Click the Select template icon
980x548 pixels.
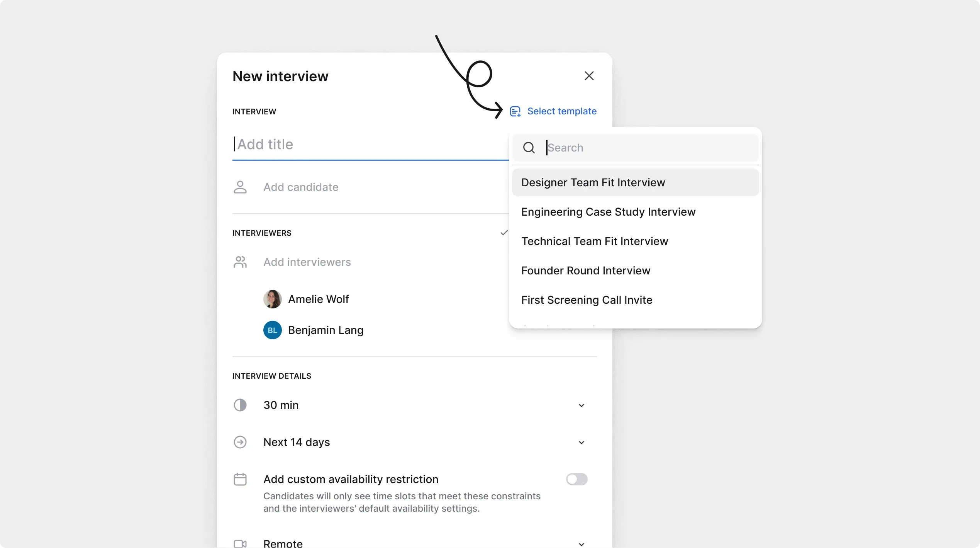tap(515, 112)
